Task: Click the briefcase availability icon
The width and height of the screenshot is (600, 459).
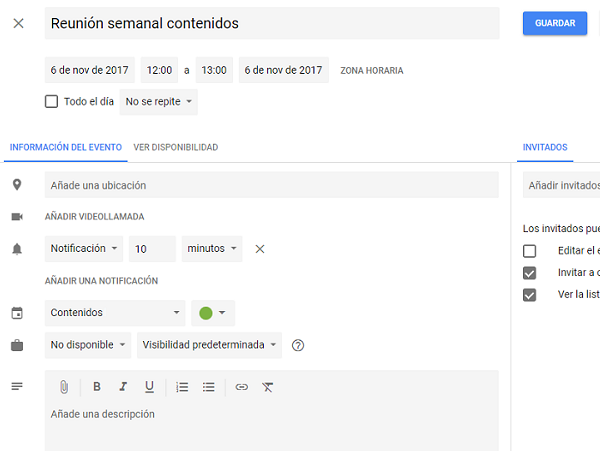Action: pyautogui.click(x=17, y=345)
